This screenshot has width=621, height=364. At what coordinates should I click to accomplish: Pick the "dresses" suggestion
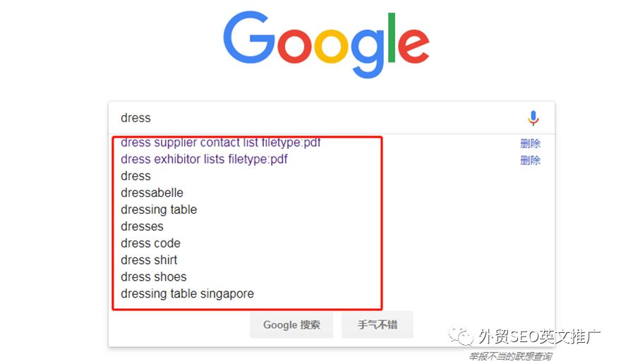142,226
